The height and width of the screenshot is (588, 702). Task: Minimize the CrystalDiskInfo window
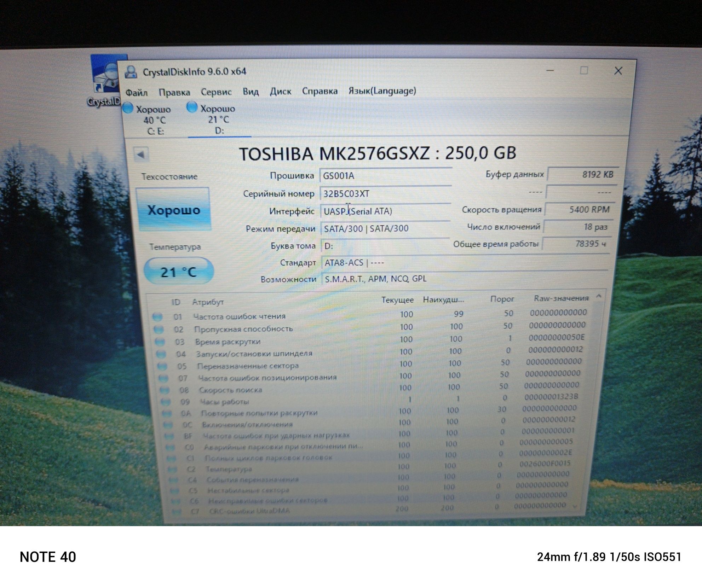[x=550, y=70]
